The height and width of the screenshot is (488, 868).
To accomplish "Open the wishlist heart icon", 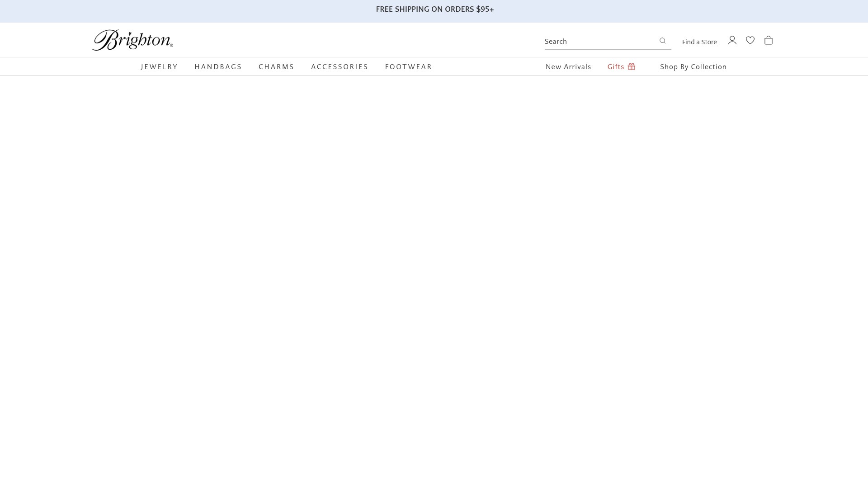I will 750,40.
